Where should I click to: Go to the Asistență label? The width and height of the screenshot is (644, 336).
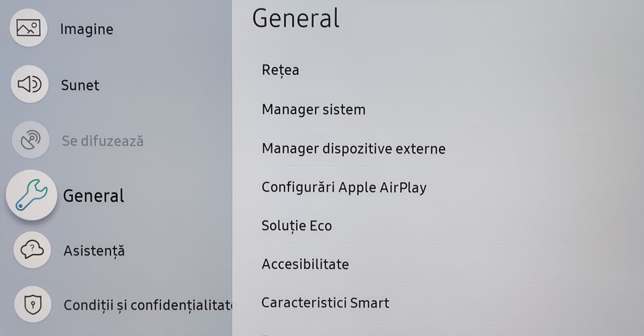[94, 251]
